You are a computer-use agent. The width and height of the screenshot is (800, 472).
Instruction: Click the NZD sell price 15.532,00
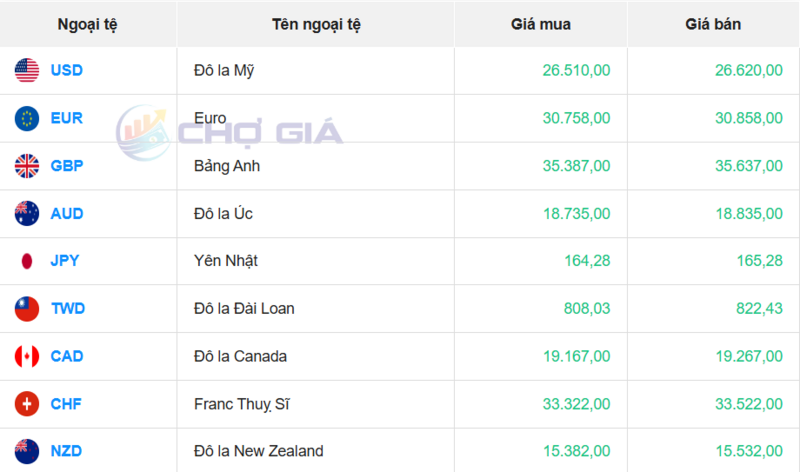click(x=746, y=451)
